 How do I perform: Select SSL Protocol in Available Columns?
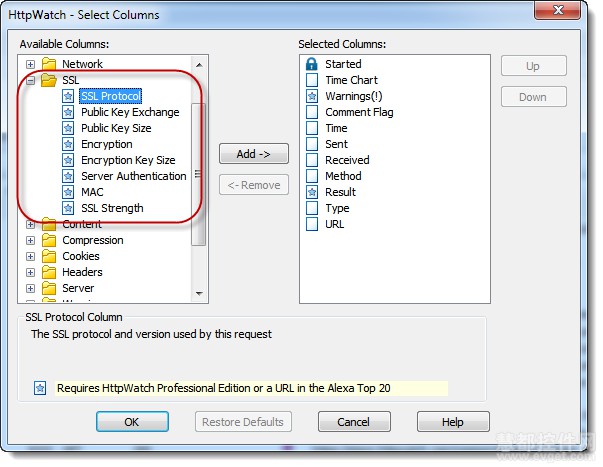pos(111,96)
